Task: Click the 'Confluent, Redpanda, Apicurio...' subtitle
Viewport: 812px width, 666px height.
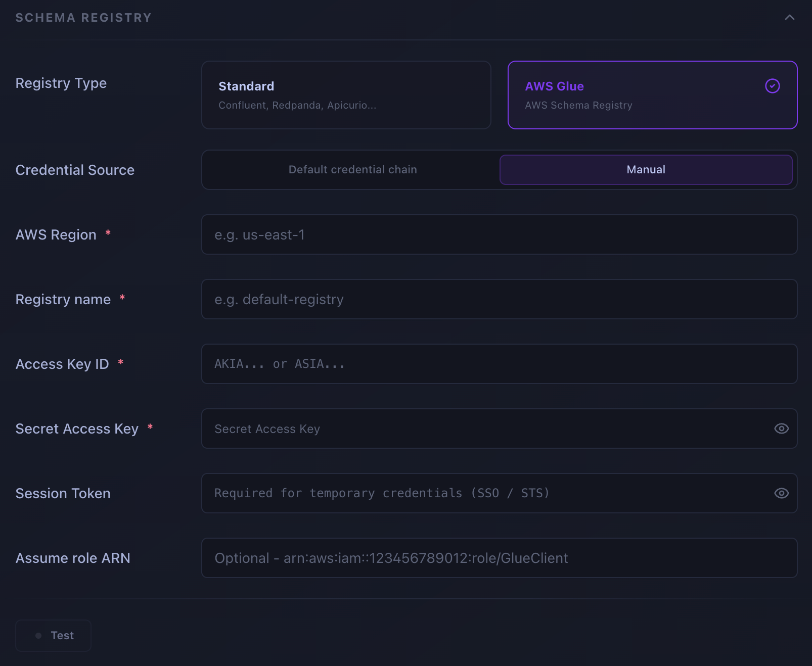Action: (x=297, y=105)
